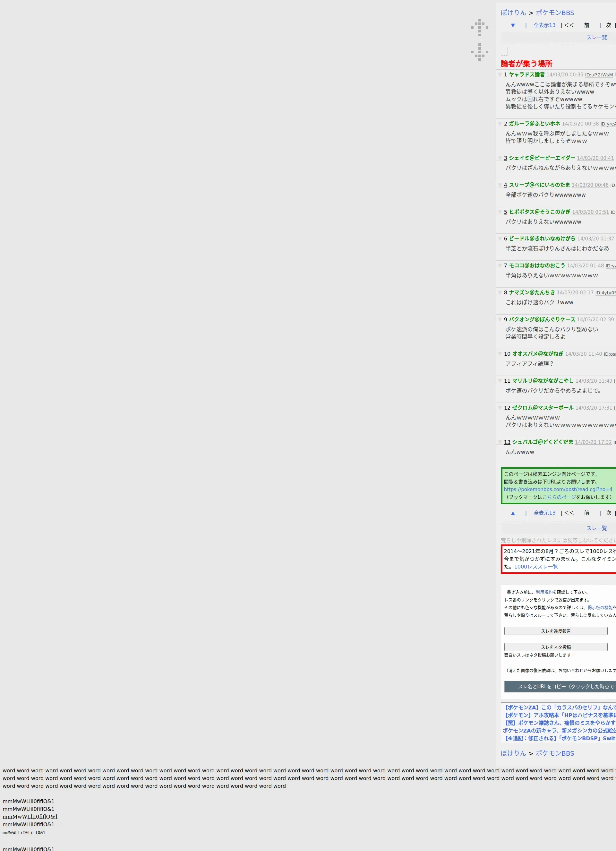Open top スレ一覧 thread list link
This screenshot has width=616, height=851.
click(x=596, y=38)
